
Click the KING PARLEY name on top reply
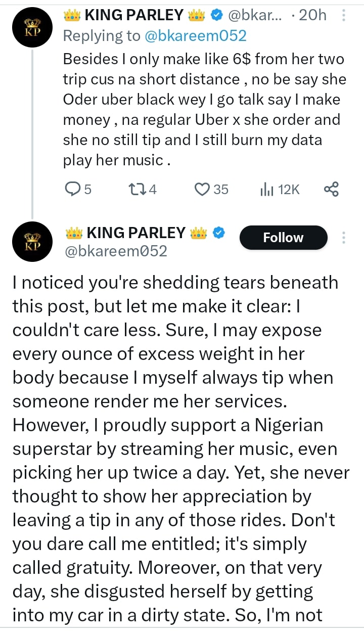(x=134, y=16)
